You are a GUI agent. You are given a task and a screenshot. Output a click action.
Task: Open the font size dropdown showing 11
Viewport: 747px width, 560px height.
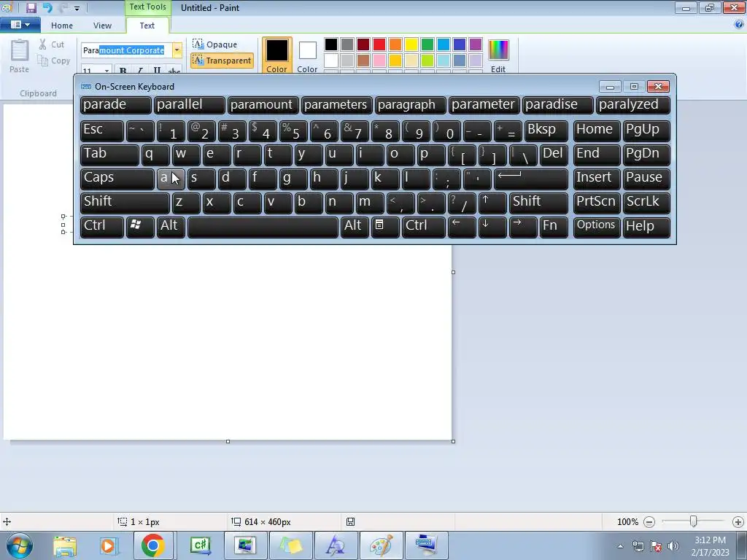(107, 71)
